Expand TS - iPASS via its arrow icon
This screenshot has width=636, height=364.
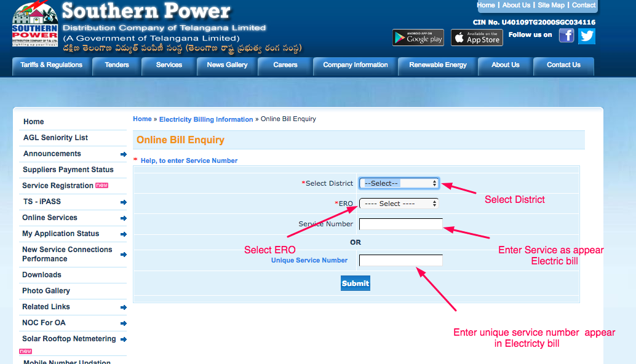123,202
